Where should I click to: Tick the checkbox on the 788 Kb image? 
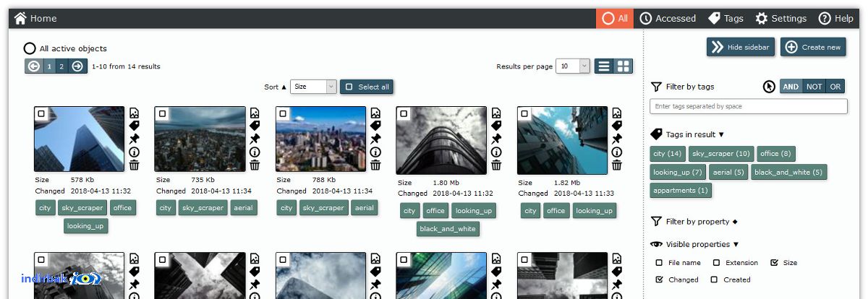tap(283, 113)
